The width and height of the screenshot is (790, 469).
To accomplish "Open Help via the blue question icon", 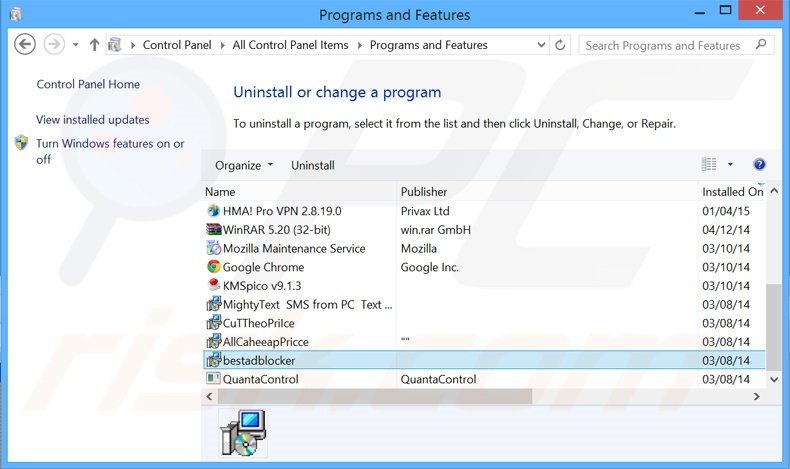I will (759, 164).
